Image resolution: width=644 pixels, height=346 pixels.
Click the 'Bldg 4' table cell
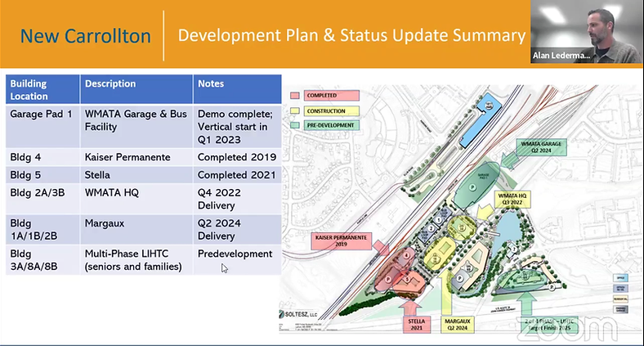[42, 157]
